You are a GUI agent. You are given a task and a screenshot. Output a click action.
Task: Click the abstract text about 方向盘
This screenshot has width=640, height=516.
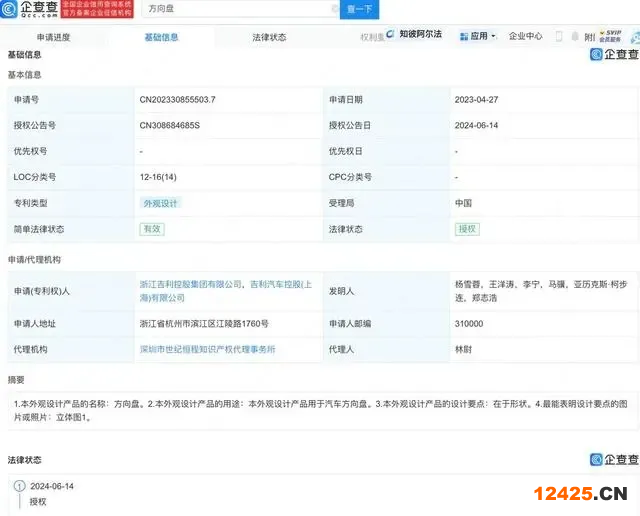pyautogui.click(x=320, y=411)
